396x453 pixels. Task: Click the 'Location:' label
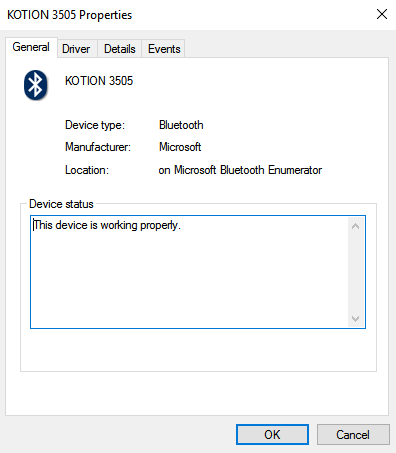pyautogui.click(x=87, y=170)
